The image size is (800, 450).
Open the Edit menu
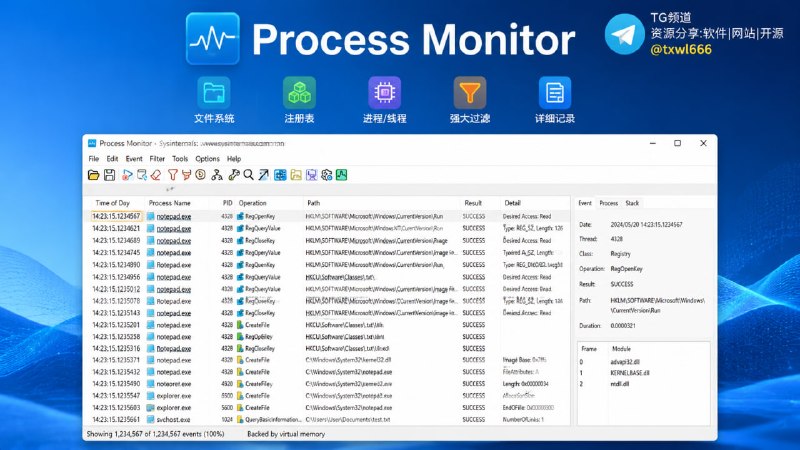(x=112, y=159)
